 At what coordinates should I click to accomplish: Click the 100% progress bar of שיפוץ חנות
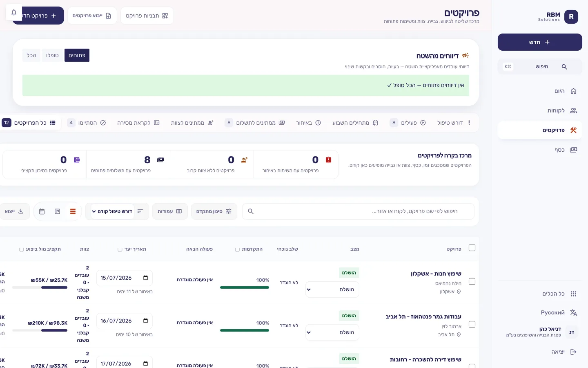pyautogui.click(x=245, y=287)
